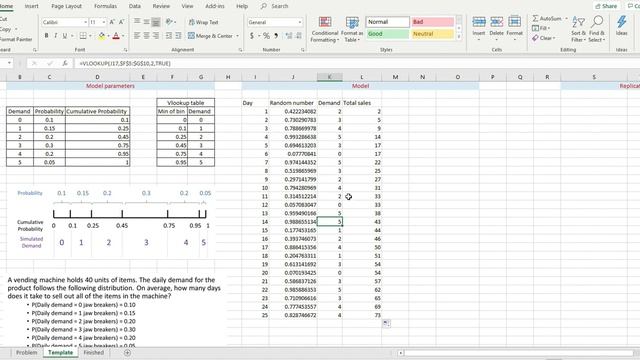This screenshot has height=360, width=640.
Task: Click the Borders icon
Action: (x=83, y=36)
